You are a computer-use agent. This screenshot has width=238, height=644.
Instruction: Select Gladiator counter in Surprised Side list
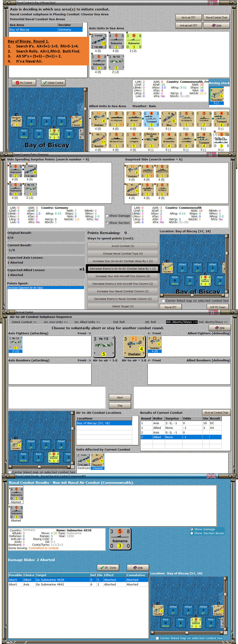click(132, 171)
